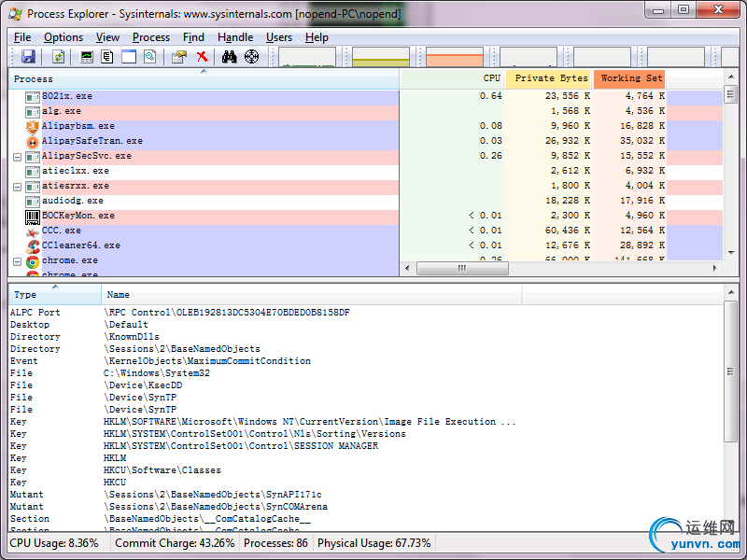Toggle the process tree view icon

pyautogui.click(x=107, y=57)
